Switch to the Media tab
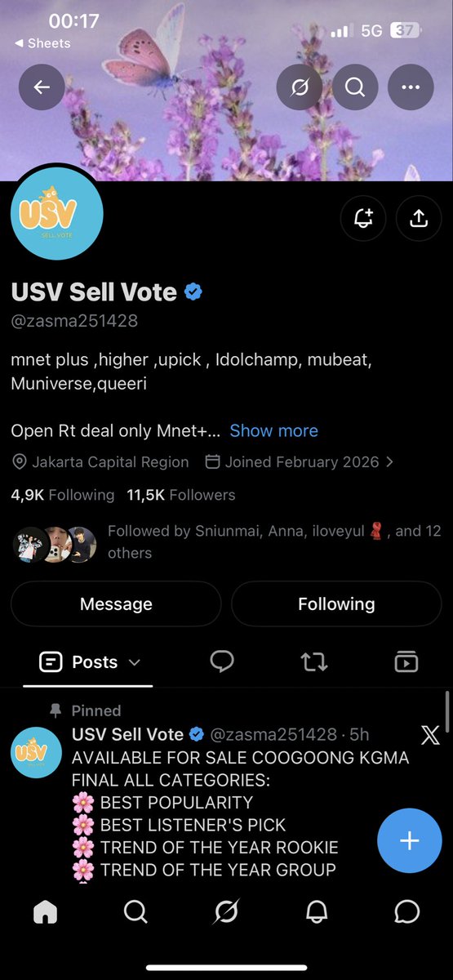The image size is (453, 980). [x=406, y=661]
